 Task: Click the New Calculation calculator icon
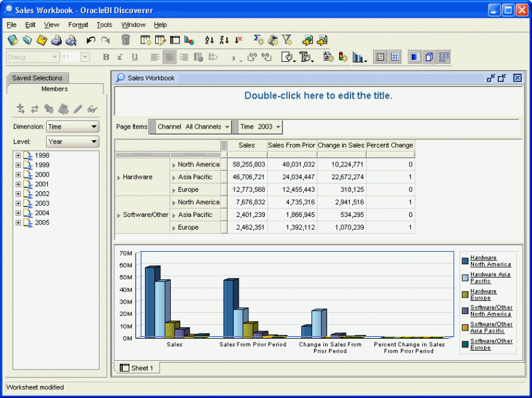tap(273, 40)
